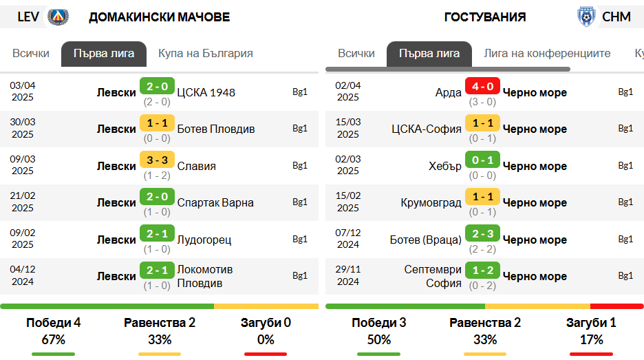644x360 pixels.
Task: Click the red losses segment of away results bar
Action: click(x=616, y=306)
